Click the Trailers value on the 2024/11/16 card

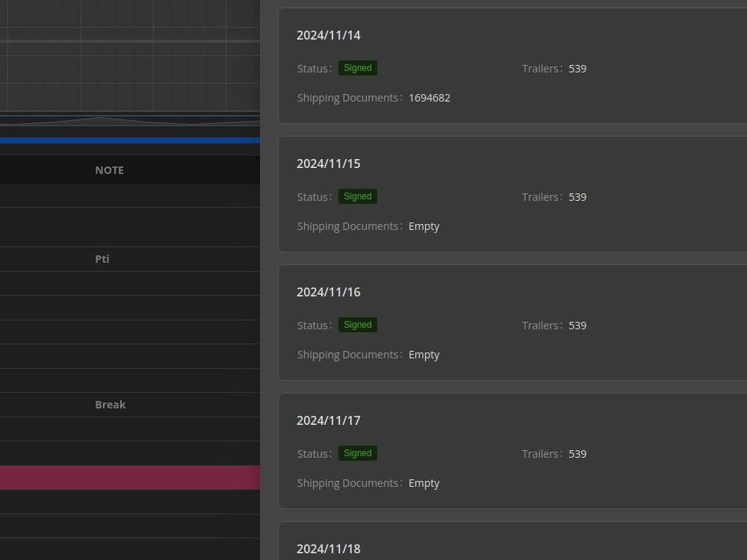[577, 325]
